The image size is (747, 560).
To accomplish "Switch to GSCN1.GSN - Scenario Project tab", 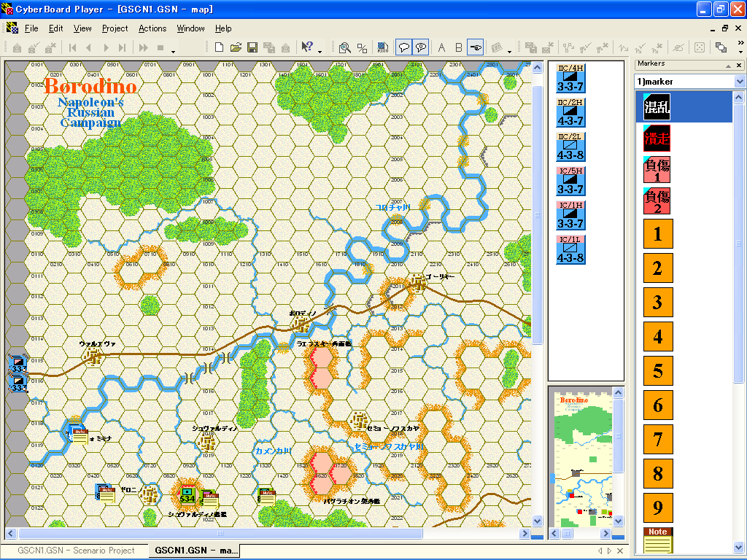I will (76, 551).
